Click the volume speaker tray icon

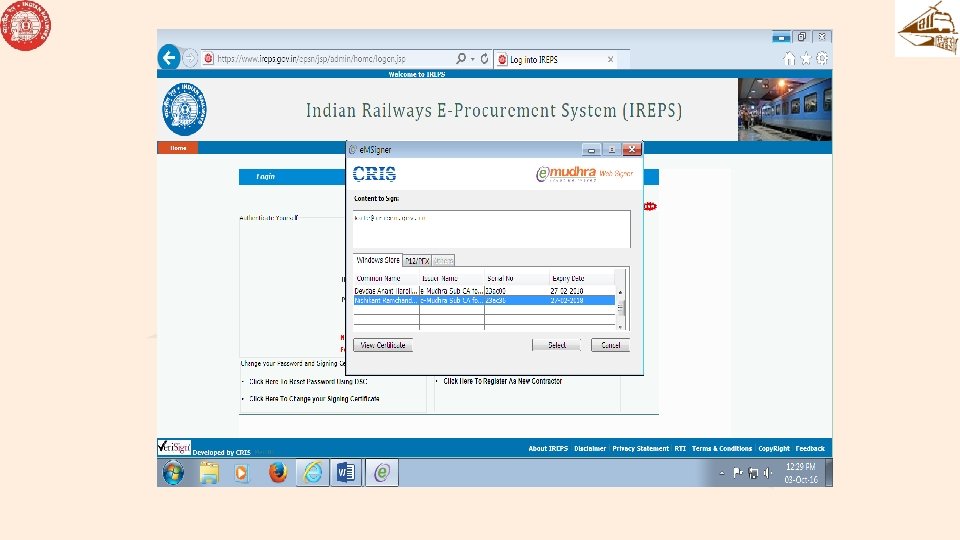[768, 473]
